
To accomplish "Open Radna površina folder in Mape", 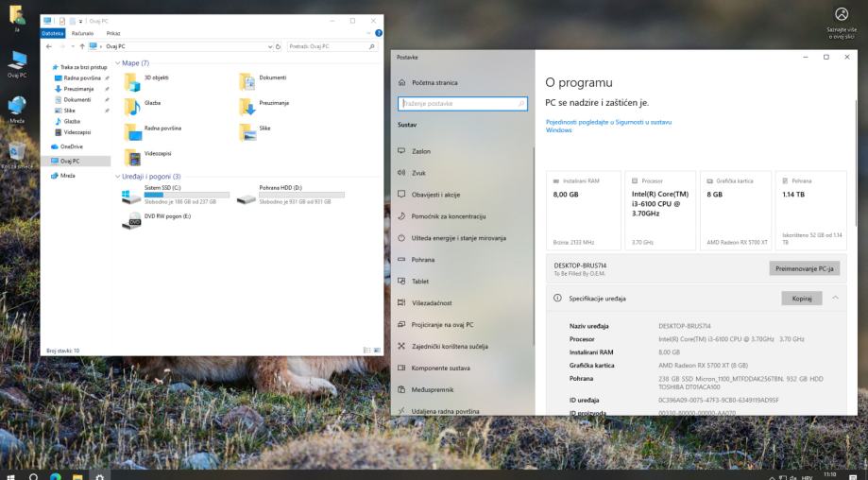I will tap(153, 131).
